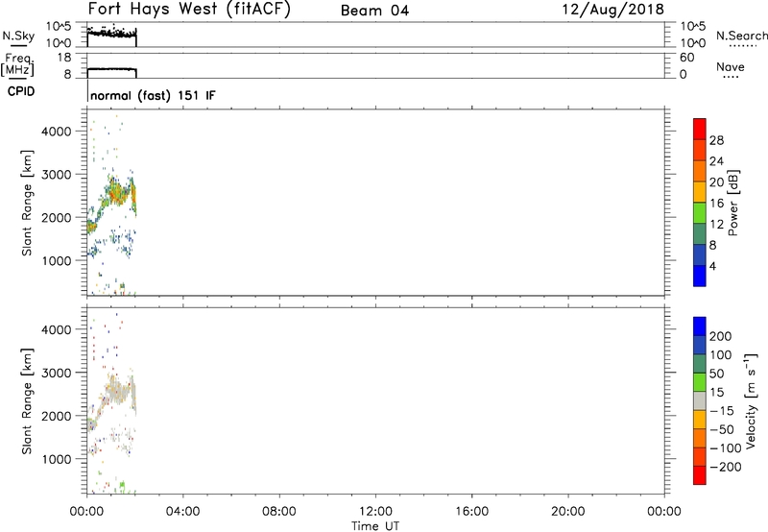Click the date '12/Aug/2018'
Image resolution: width=768 pixels, height=532 pixels.
(612, 10)
